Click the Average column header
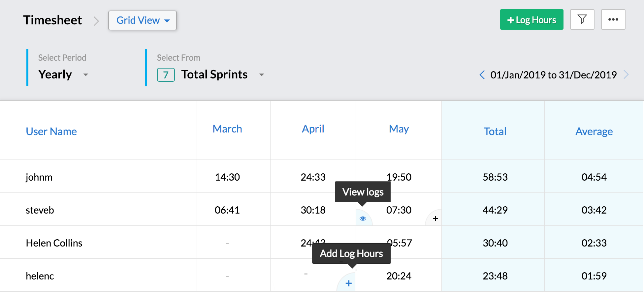Viewport: 644px width, 292px height. pos(594,131)
